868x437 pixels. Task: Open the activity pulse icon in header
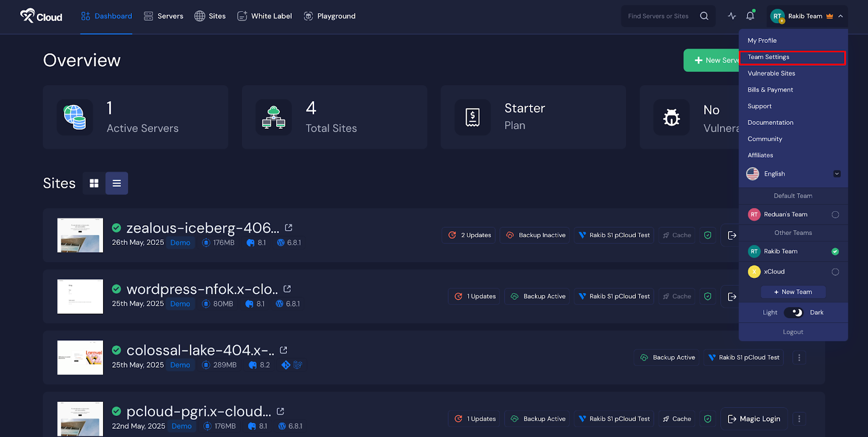click(732, 16)
